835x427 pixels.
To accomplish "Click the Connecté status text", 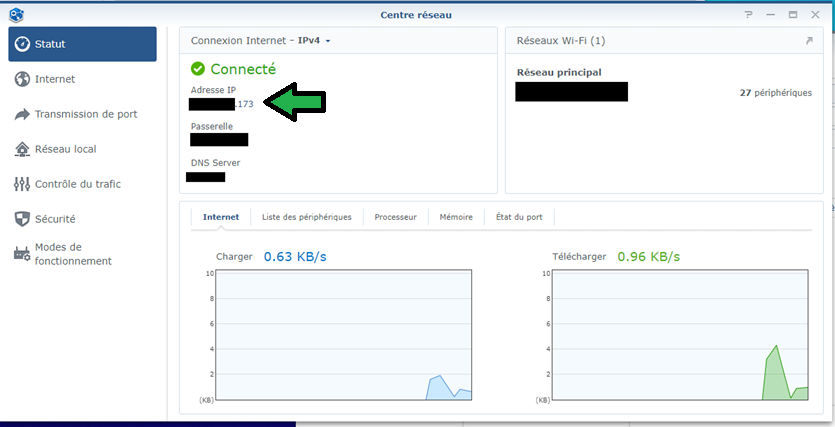I will click(243, 69).
